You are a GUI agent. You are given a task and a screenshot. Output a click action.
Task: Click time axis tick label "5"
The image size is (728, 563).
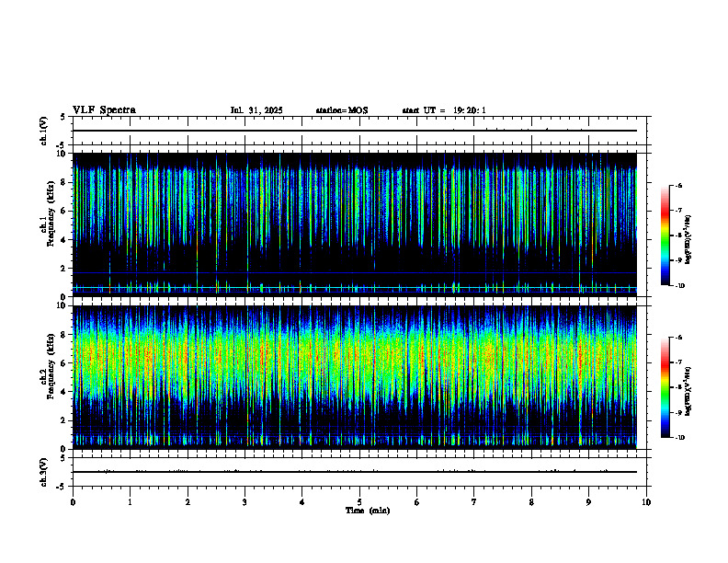pos(359,502)
